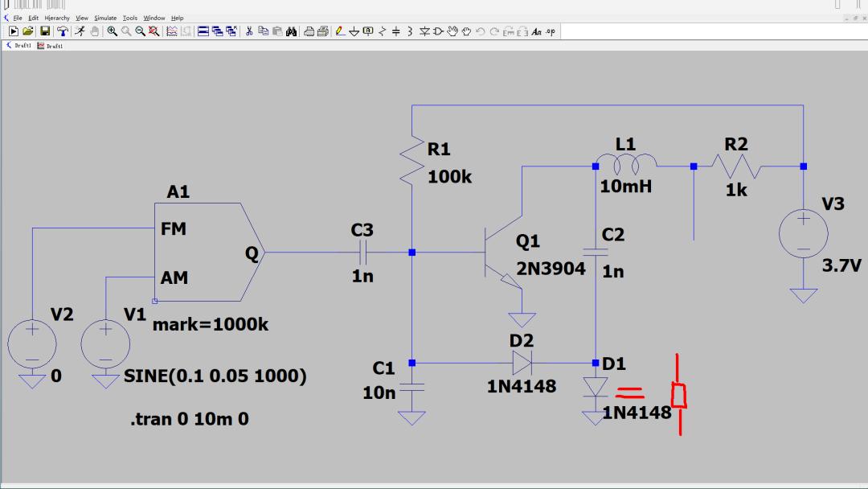This screenshot has height=489, width=868.
Task: Click the Find binoculars icon
Action: pyautogui.click(x=291, y=31)
